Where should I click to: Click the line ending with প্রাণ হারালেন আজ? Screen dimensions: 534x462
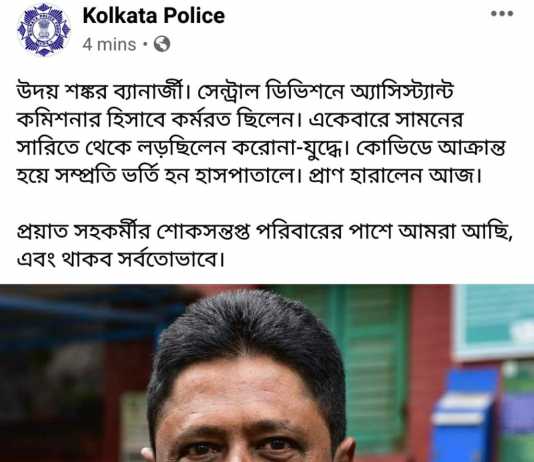[249, 176]
